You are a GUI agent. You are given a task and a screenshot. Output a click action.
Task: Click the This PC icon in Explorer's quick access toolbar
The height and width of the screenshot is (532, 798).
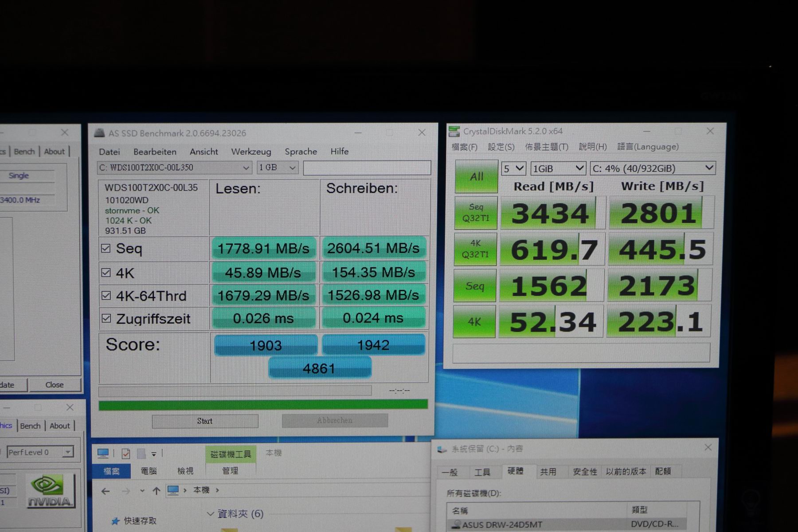103,453
